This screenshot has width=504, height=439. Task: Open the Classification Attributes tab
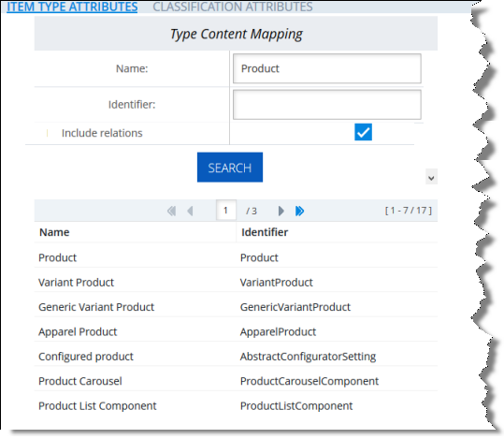[233, 7]
